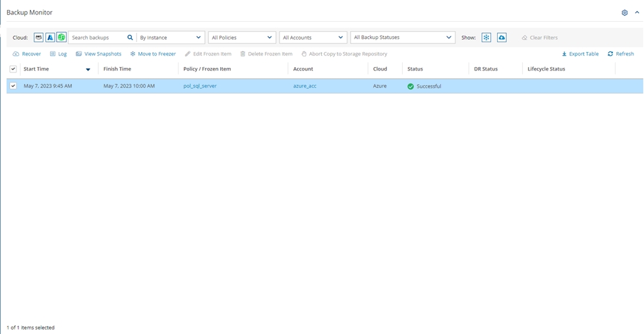Image resolution: width=644 pixels, height=334 pixels.
Task: Click the green Successful status icon
Action: 411,86
